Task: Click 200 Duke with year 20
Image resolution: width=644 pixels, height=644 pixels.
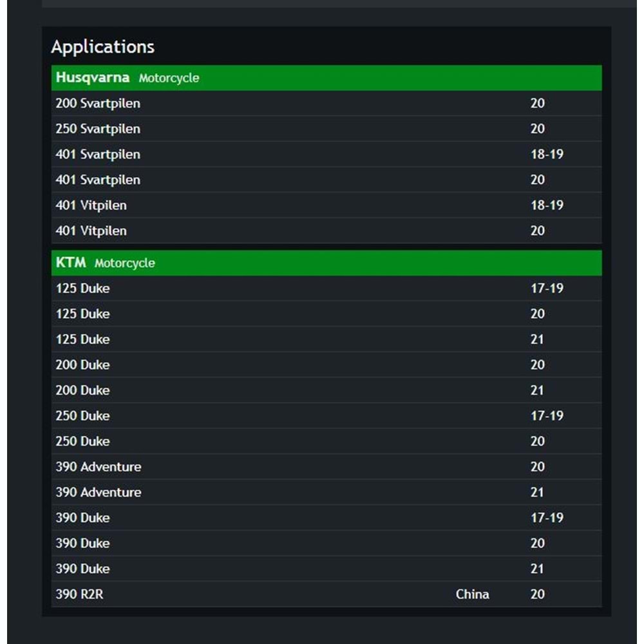Action: 82,365
